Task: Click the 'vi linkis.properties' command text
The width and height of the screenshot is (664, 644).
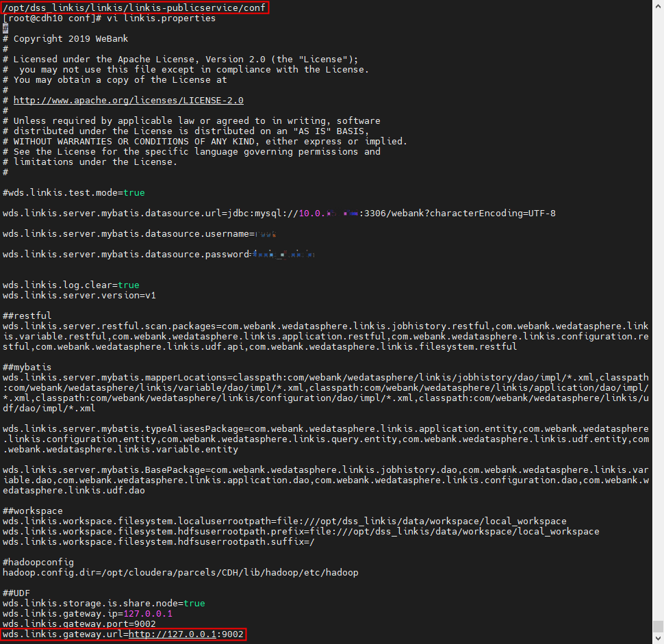Action: click(161, 18)
